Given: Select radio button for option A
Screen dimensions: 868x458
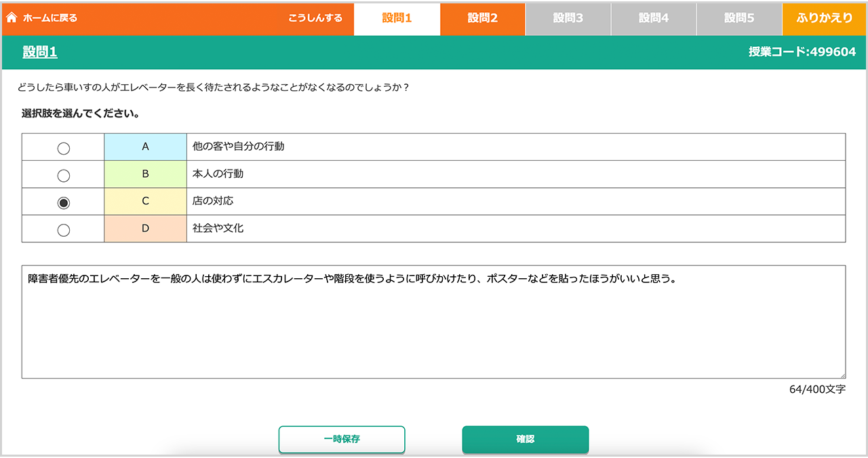Looking at the screenshot, I should [64, 148].
